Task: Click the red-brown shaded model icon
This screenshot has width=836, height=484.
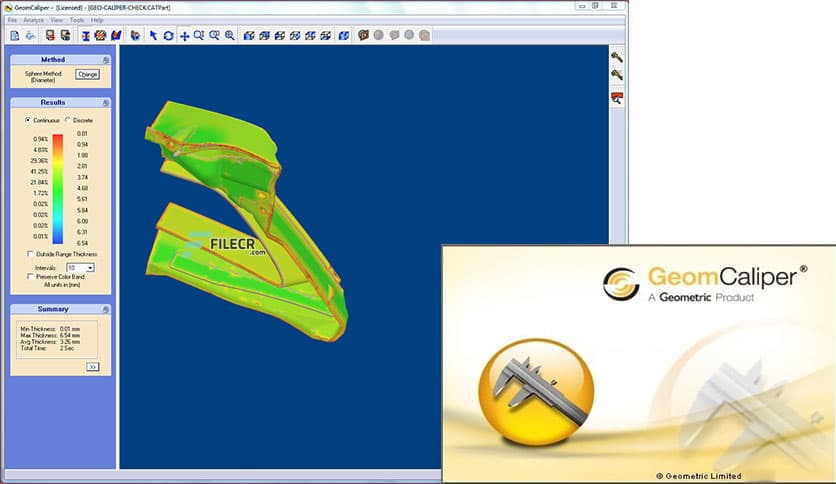Action: click(364, 36)
